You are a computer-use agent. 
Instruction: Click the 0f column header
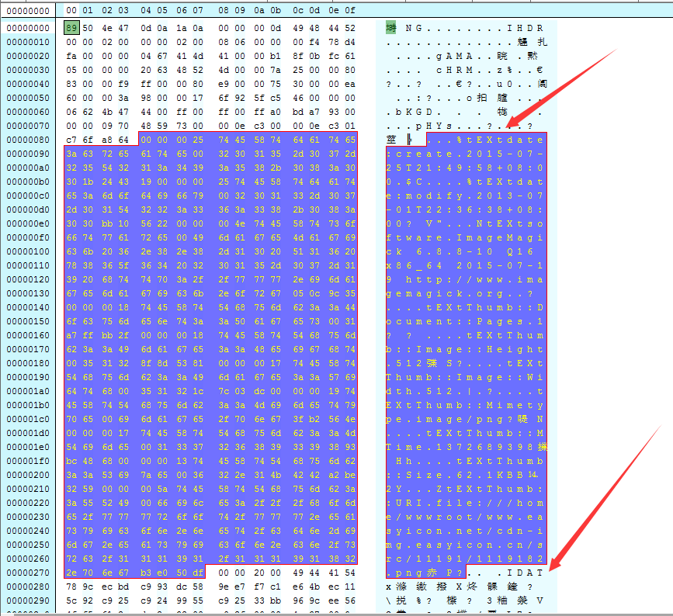coord(350,10)
